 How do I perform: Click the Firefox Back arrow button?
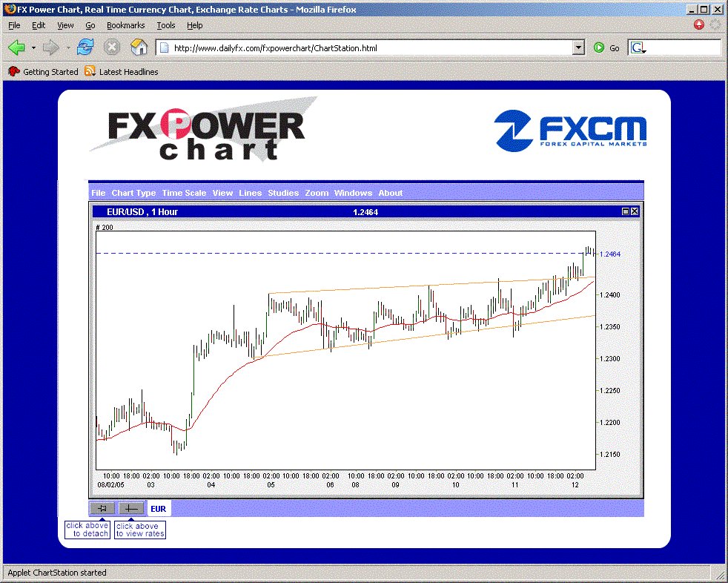[17, 47]
